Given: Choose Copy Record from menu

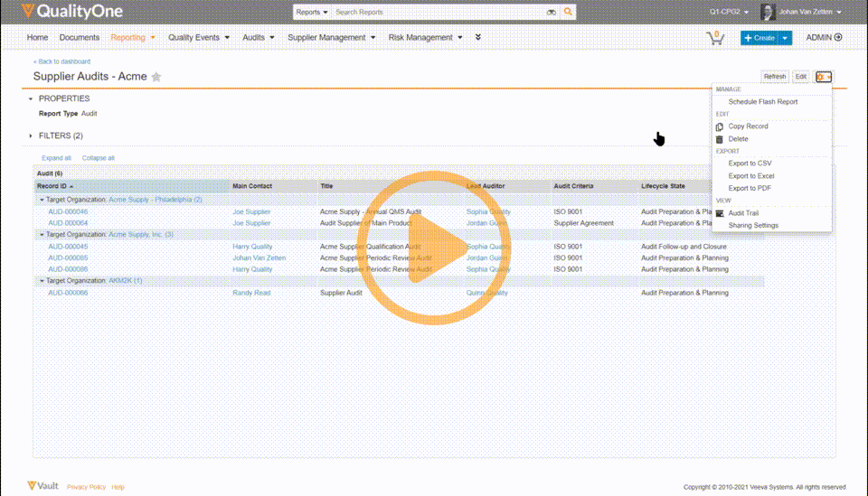Looking at the screenshot, I should click(x=748, y=126).
